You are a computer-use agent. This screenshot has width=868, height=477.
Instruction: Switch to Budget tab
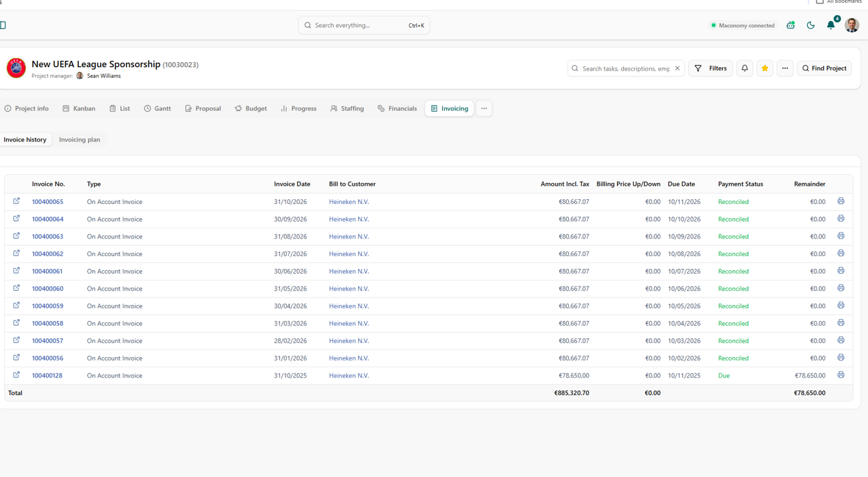(251, 108)
